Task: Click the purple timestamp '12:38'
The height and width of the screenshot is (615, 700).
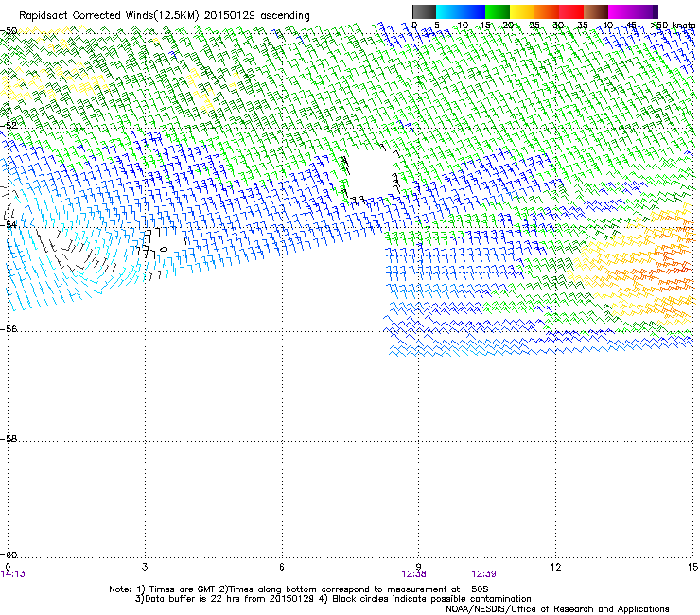Action: pos(413,574)
